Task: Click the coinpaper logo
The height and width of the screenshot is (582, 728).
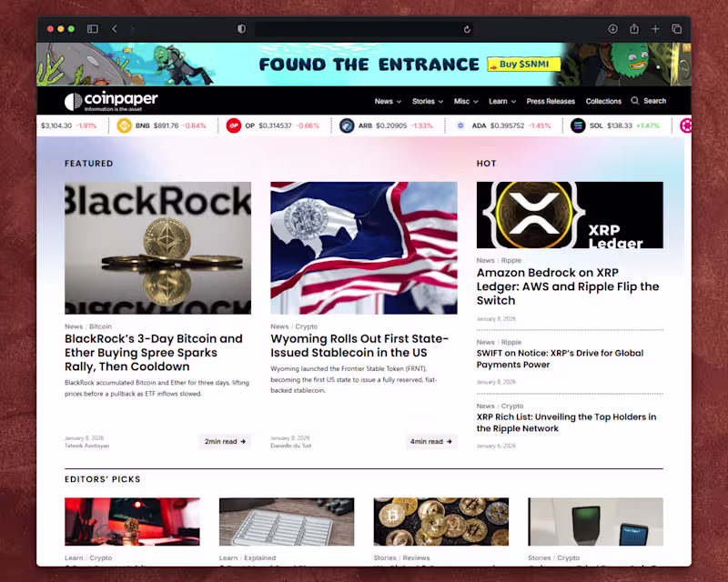Action: pos(111,101)
